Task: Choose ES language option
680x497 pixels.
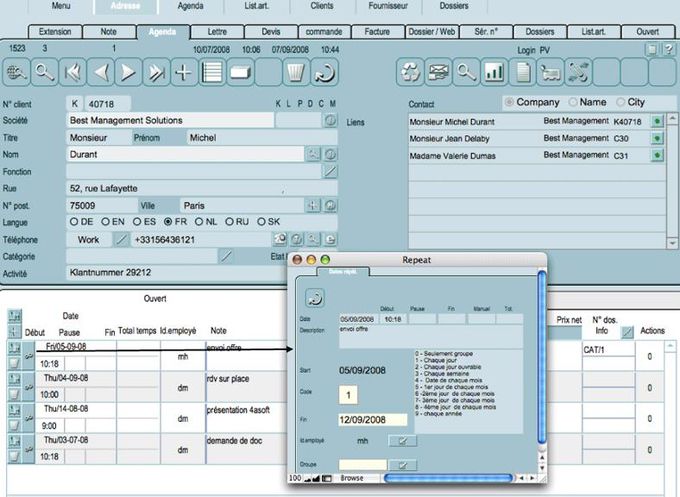Action: tap(137, 222)
